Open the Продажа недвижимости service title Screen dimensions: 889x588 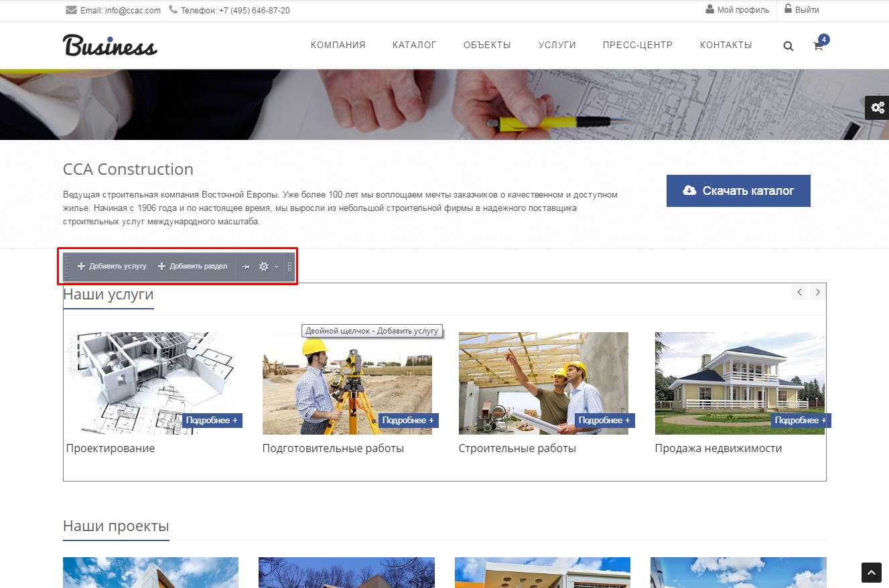718,449
